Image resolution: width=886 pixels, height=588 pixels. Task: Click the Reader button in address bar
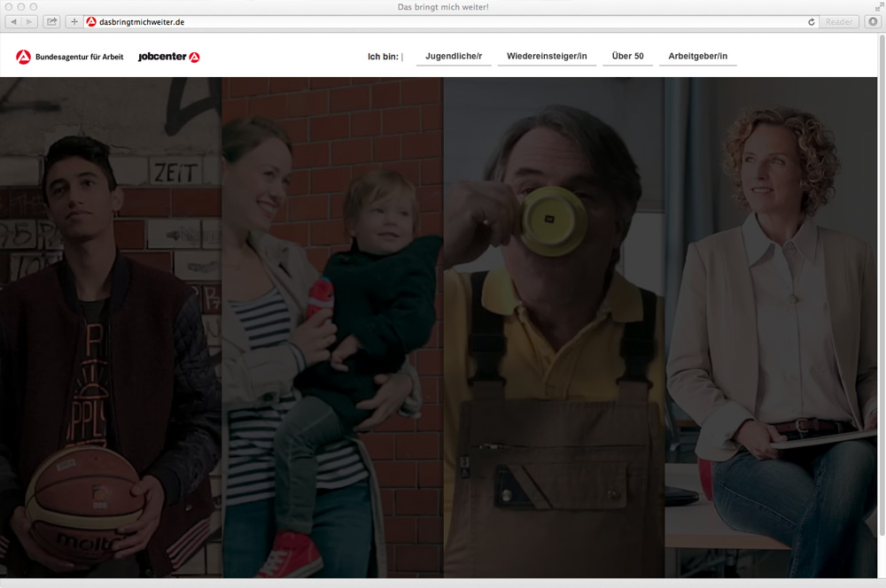(837, 21)
